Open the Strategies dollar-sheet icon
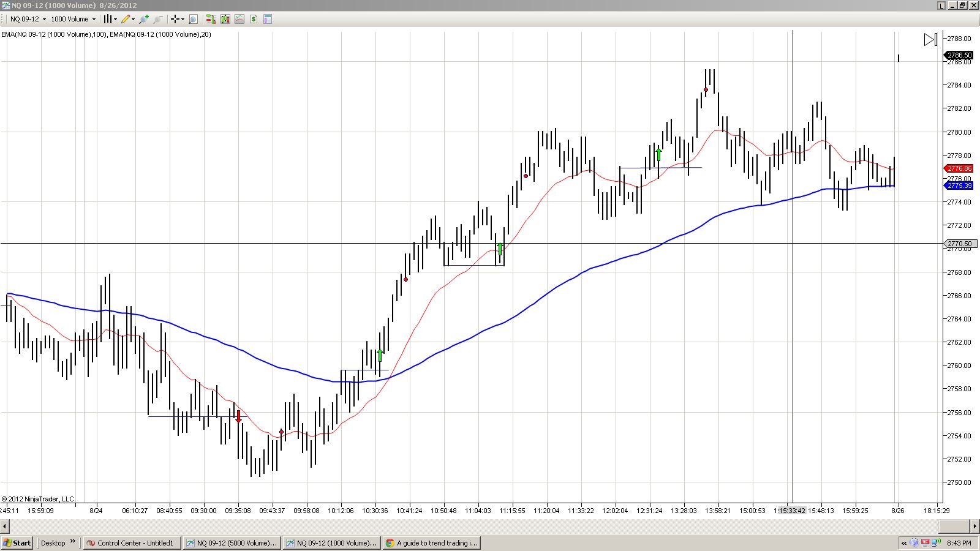Viewport: 980px width, 551px height. coord(253,19)
